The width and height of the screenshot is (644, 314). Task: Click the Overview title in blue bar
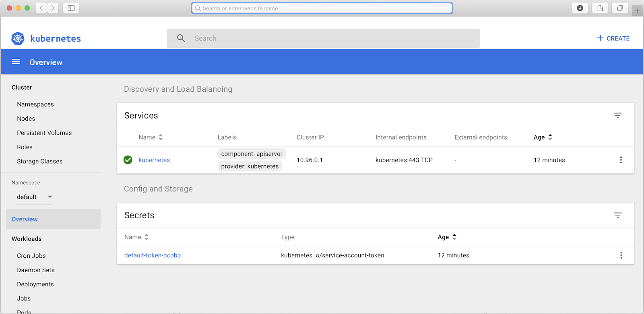click(46, 62)
